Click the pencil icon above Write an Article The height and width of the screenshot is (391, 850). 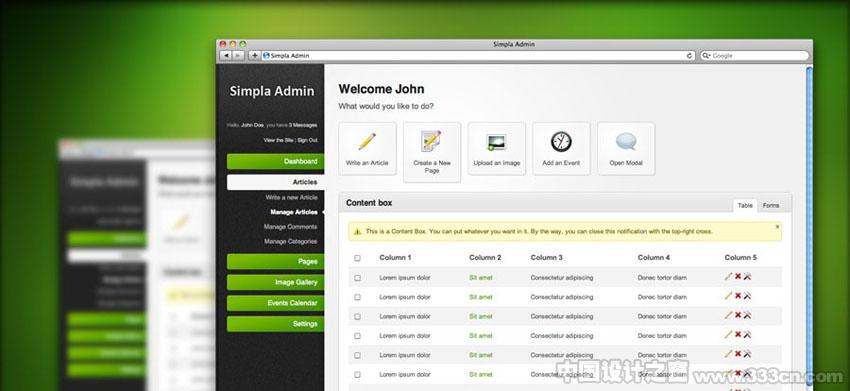[x=367, y=142]
